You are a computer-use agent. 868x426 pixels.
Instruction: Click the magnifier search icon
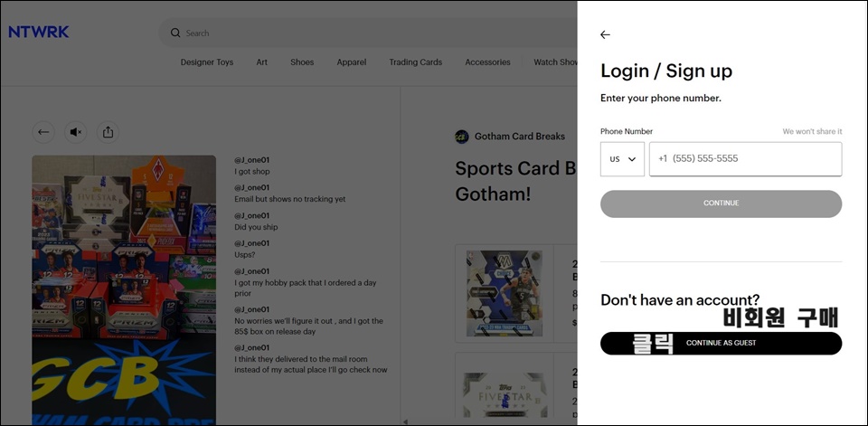coord(175,33)
